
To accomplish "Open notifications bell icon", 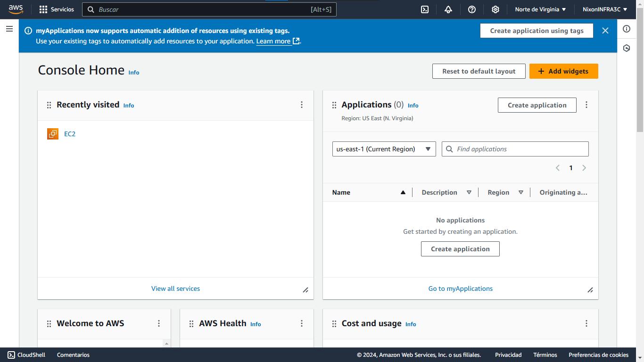I will click(448, 9).
